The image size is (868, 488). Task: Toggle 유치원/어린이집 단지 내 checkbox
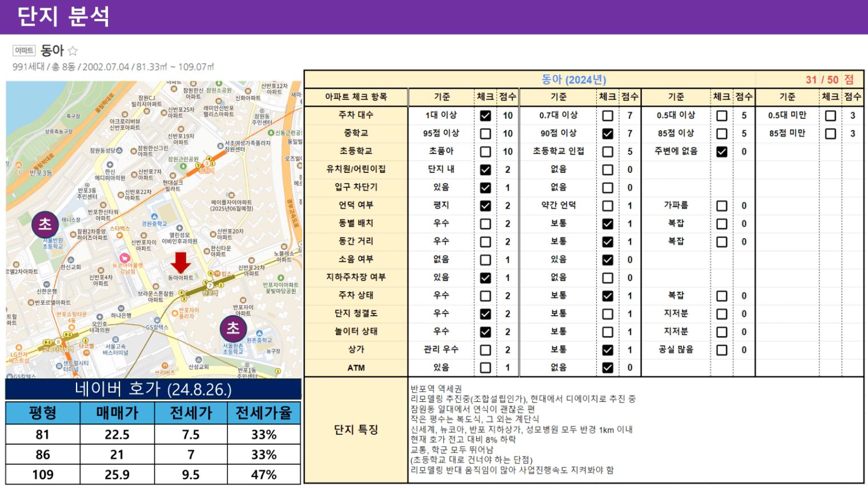[485, 170]
